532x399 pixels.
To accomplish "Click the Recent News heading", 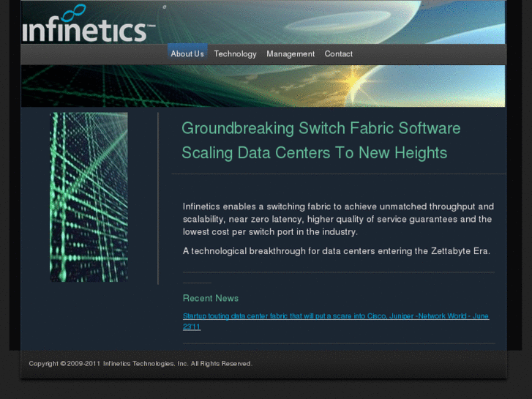I will pyautogui.click(x=210, y=298).
